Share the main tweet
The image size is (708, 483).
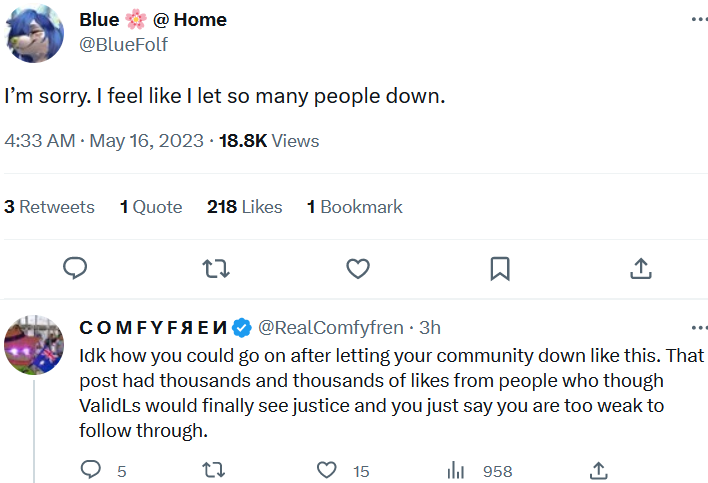coord(641,268)
